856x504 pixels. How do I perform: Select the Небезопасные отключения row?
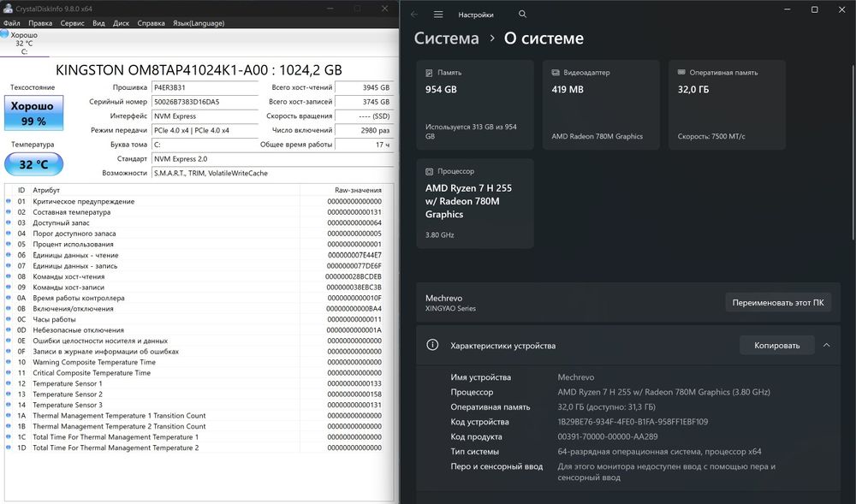pyautogui.click(x=194, y=330)
